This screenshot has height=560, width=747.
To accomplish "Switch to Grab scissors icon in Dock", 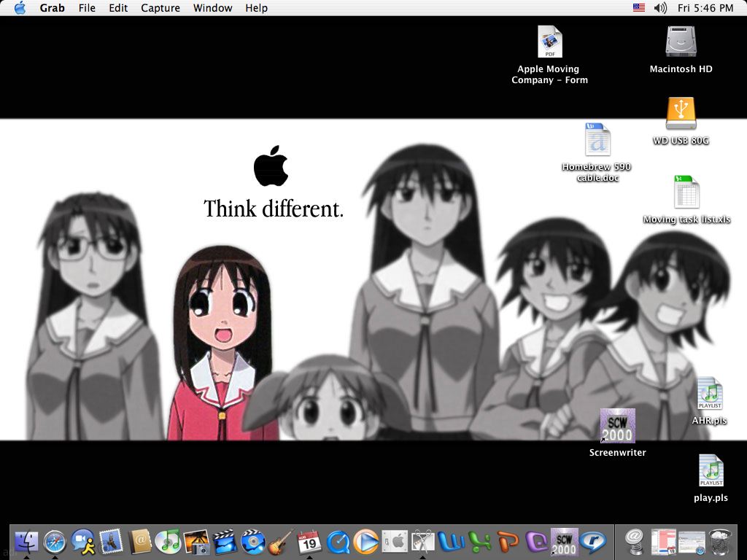I will [422, 542].
